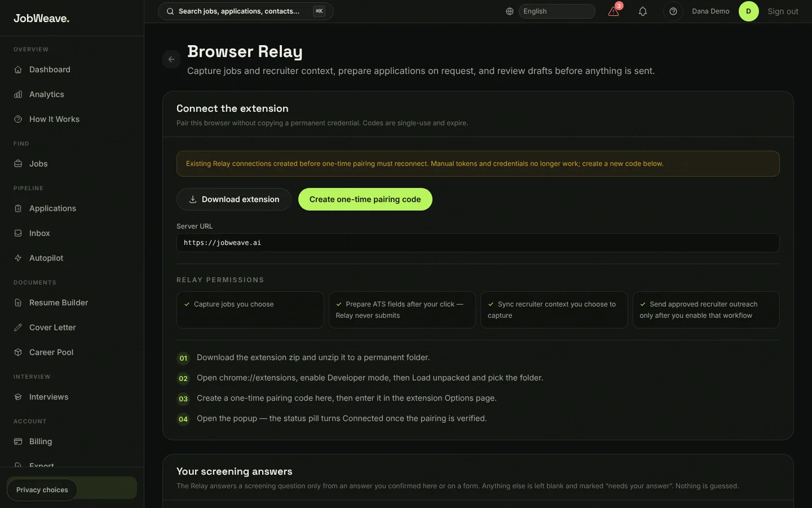Open the help circle icon in header
Viewport: 812px width, 508px height.
pyautogui.click(x=673, y=11)
